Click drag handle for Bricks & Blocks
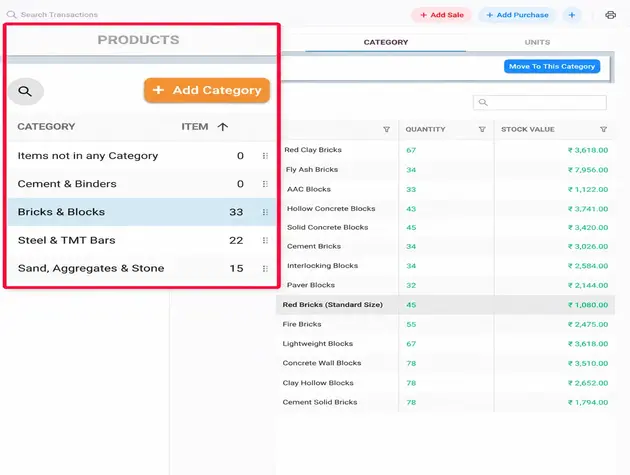This screenshot has height=475, width=630. point(265,212)
